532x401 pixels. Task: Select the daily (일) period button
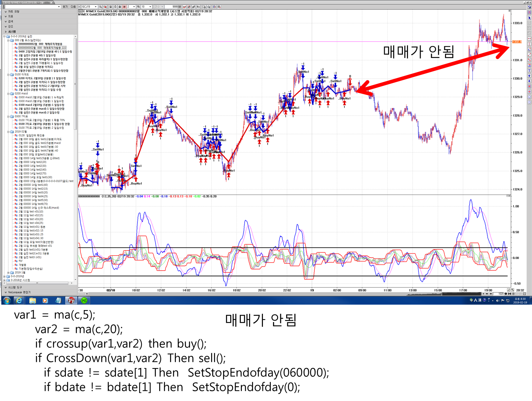[111, 7]
